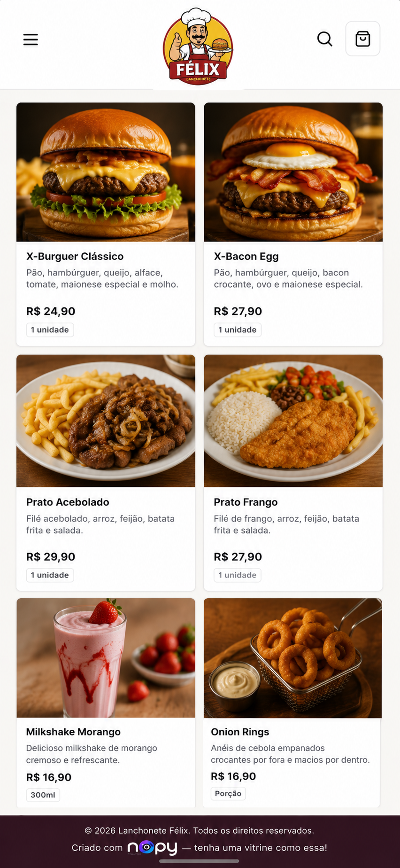Screen dimensions: 400x868
Task: View the Prato Acebolado plate image
Action: pos(106,421)
